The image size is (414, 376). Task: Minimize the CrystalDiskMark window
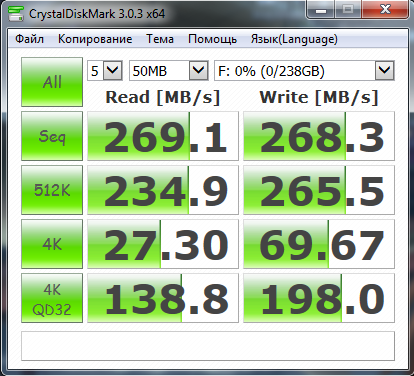321,10
